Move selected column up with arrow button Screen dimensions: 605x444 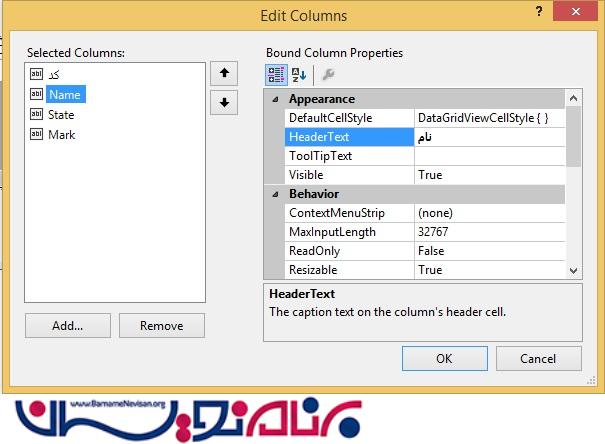pos(223,73)
